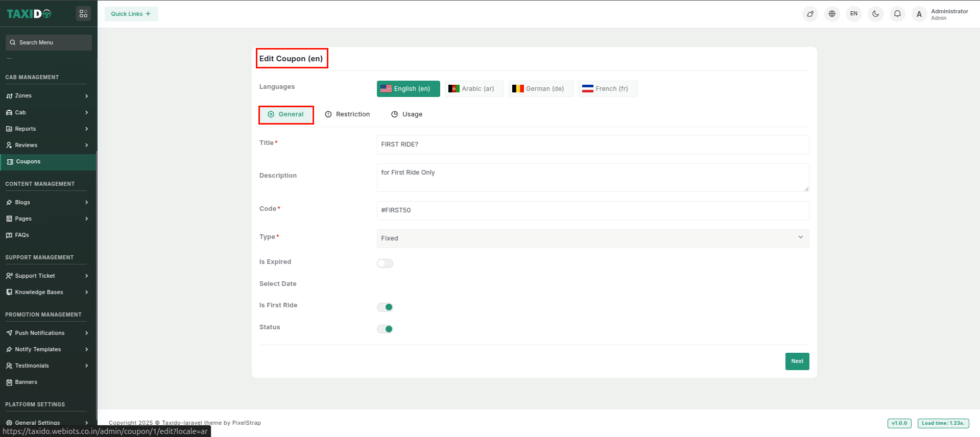
Task: Enable the Is Expired toggle
Action: click(385, 263)
